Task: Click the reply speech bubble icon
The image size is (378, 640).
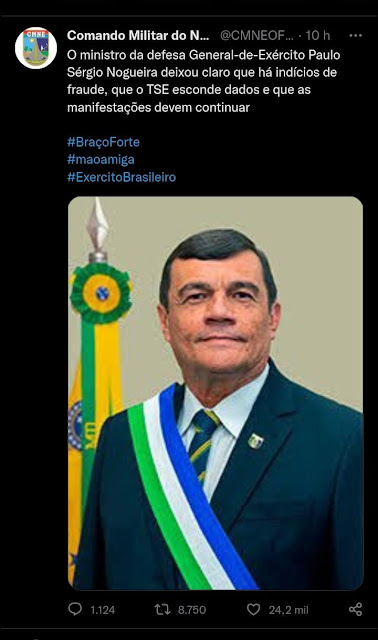Action: [75, 609]
